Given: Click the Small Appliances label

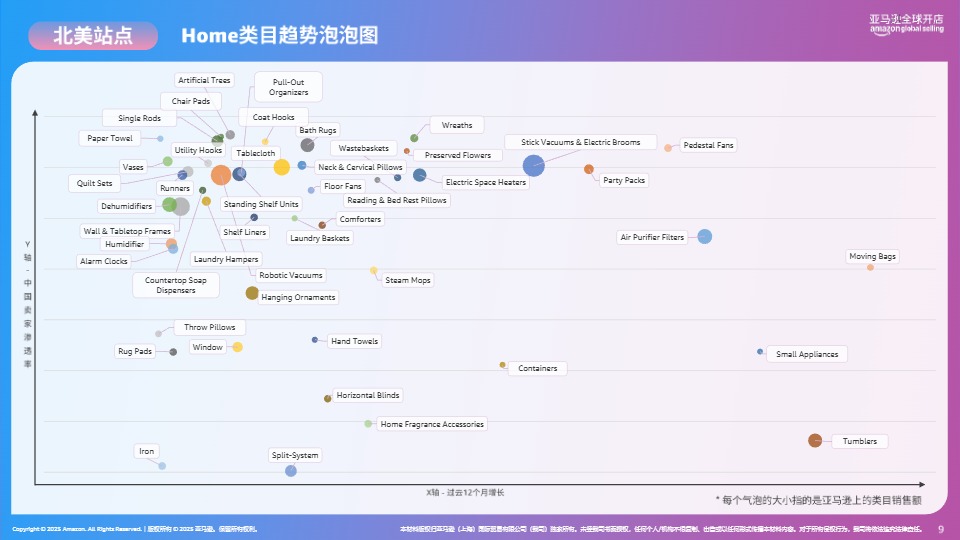Looking at the screenshot, I should pos(807,354).
